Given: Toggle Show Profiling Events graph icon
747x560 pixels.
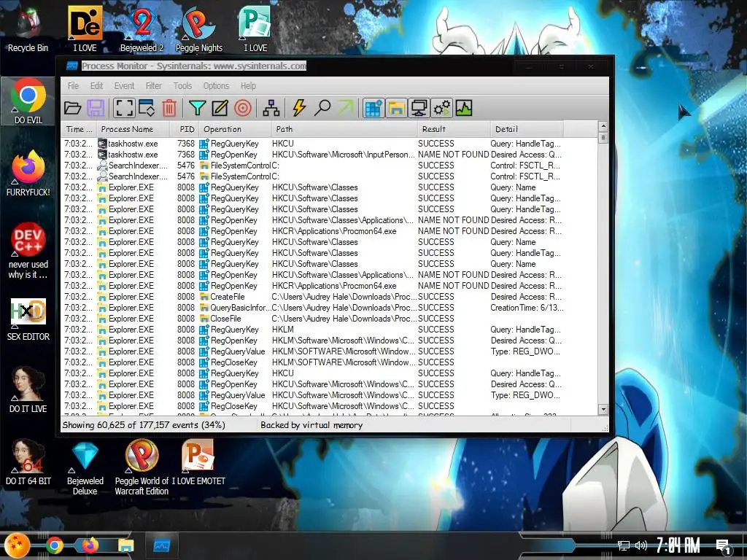Looking at the screenshot, I should pyautogui.click(x=464, y=108).
